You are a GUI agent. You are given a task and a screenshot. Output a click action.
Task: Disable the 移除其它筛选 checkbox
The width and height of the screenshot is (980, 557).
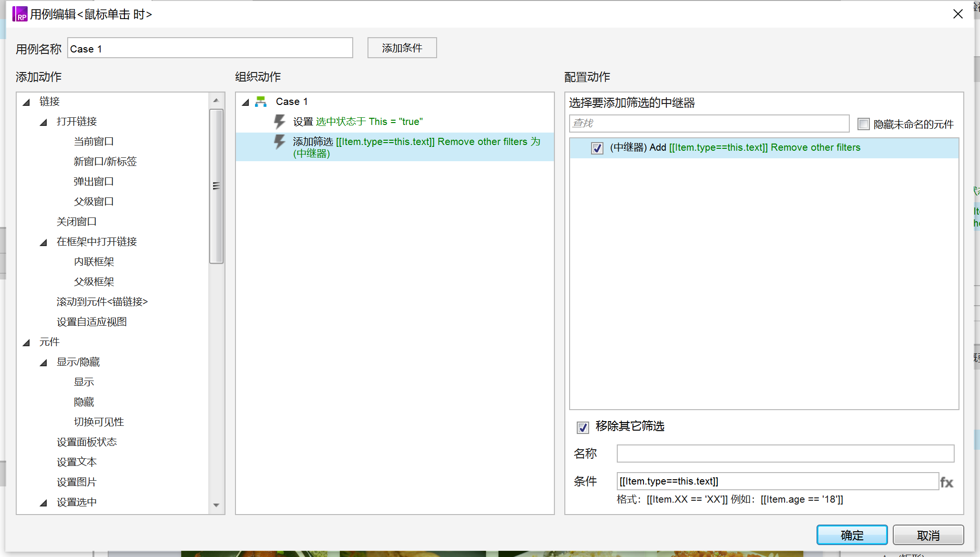tap(583, 427)
